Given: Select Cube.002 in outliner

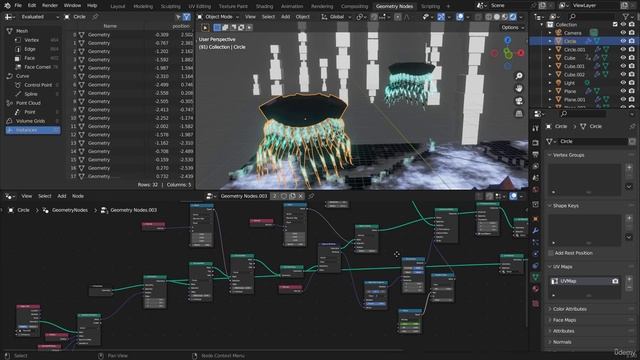Looking at the screenshot, I should click(x=574, y=75).
